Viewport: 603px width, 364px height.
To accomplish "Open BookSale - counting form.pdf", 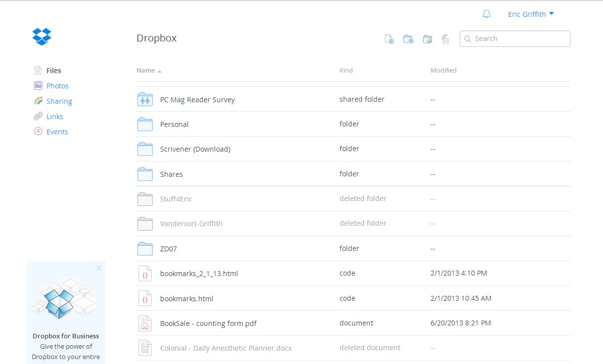I will point(208,324).
